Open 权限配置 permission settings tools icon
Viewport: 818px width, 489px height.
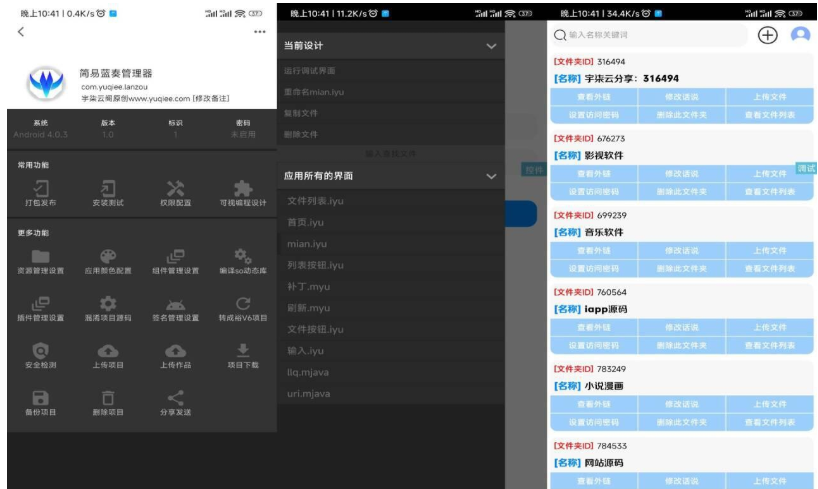pyautogui.click(x=175, y=188)
